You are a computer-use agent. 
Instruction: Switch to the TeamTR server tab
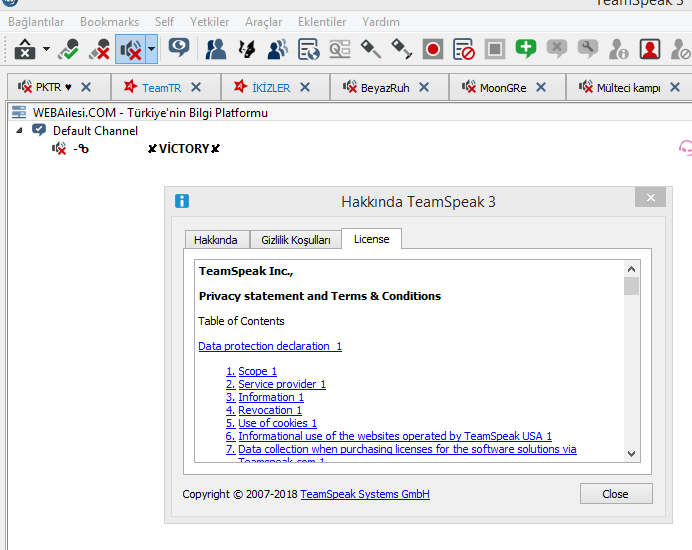(x=161, y=88)
